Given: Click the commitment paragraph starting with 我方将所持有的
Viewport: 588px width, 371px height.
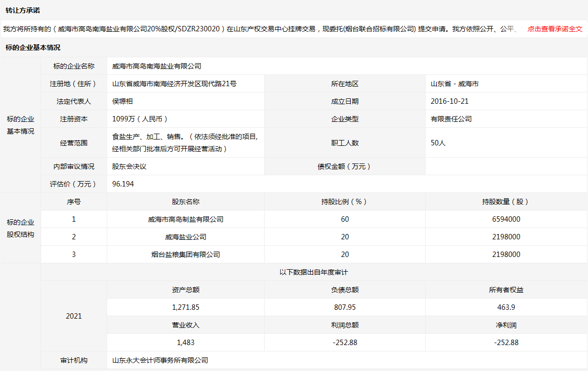Looking at the screenshot, I should (x=260, y=29).
